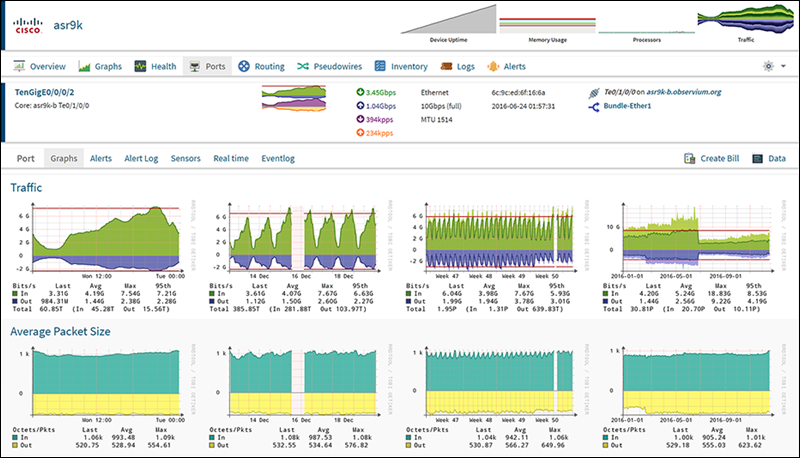Click the Average Packet Size heading
Image resolution: width=800 pixels, height=458 pixels.
click(60, 332)
